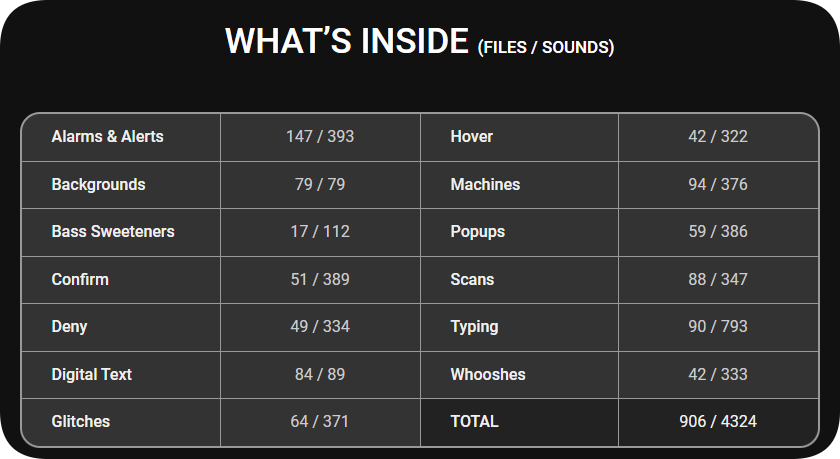Click the Glitches category label
Screen dimensions: 840x459
[x=80, y=422]
